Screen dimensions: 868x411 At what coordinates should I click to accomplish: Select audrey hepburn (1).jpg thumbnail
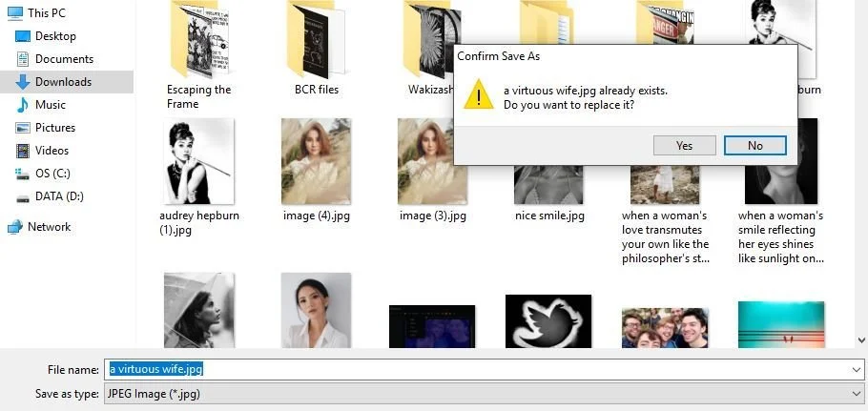(x=199, y=161)
